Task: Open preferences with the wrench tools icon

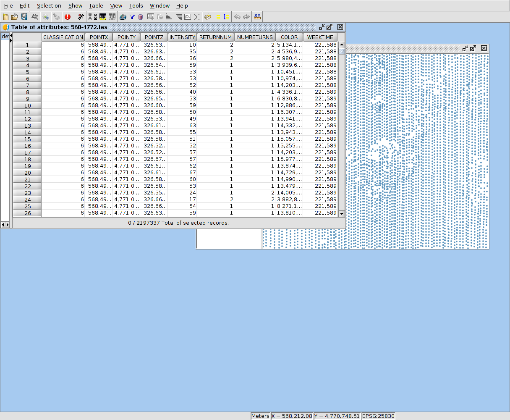Action: 81,17
